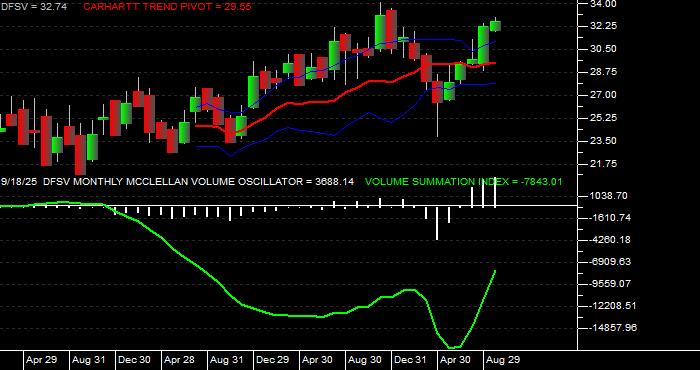The width and height of the screenshot is (700, 370).
Task: Click the -6909.63 axis label
Action: 610,262
